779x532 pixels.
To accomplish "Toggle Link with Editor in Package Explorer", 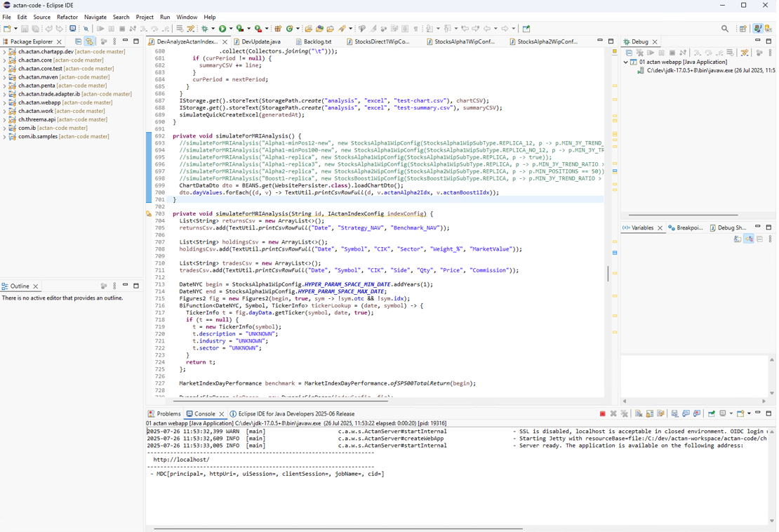I will point(89,41).
